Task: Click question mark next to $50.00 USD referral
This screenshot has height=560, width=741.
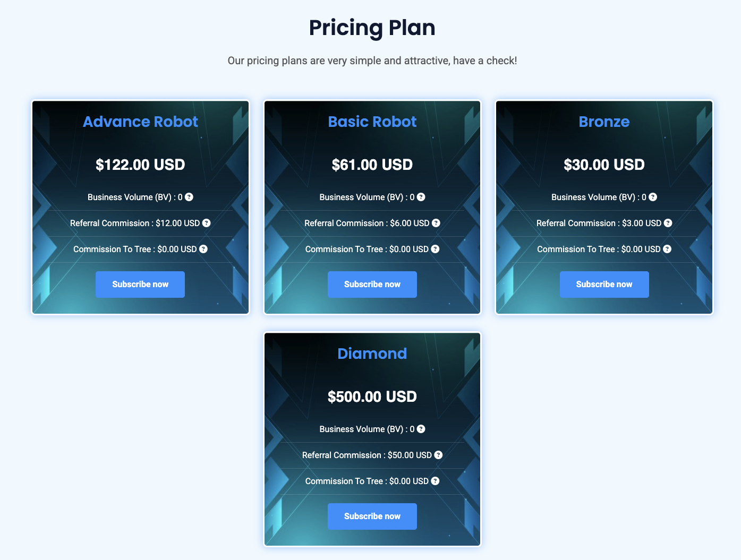Action: pyautogui.click(x=438, y=455)
